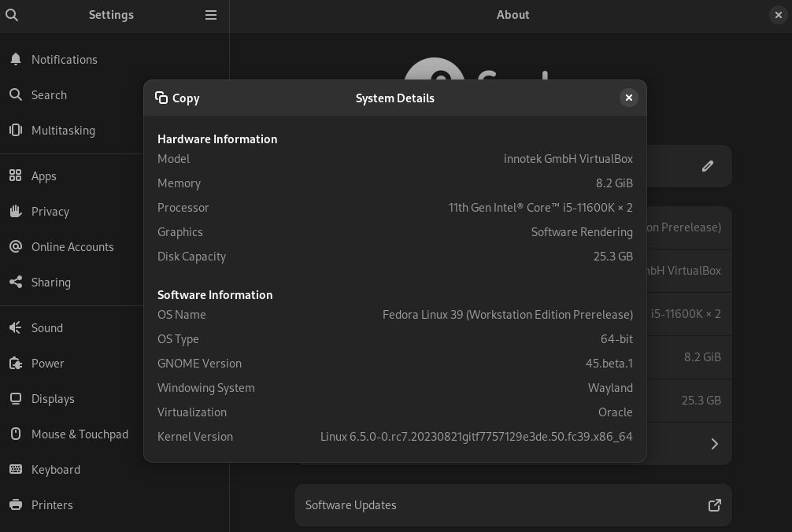This screenshot has width=792, height=532.
Task: Click the Copy button in System Details
Action: point(177,98)
